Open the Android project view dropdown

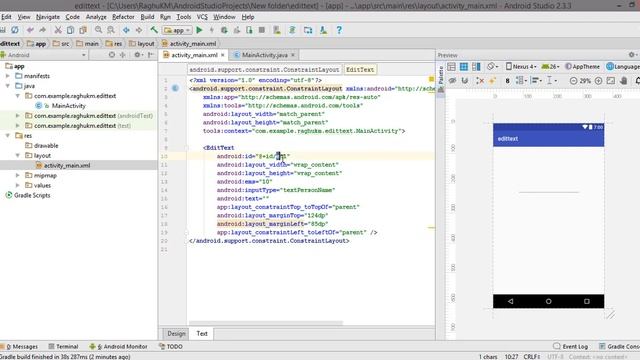click(44, 55)
